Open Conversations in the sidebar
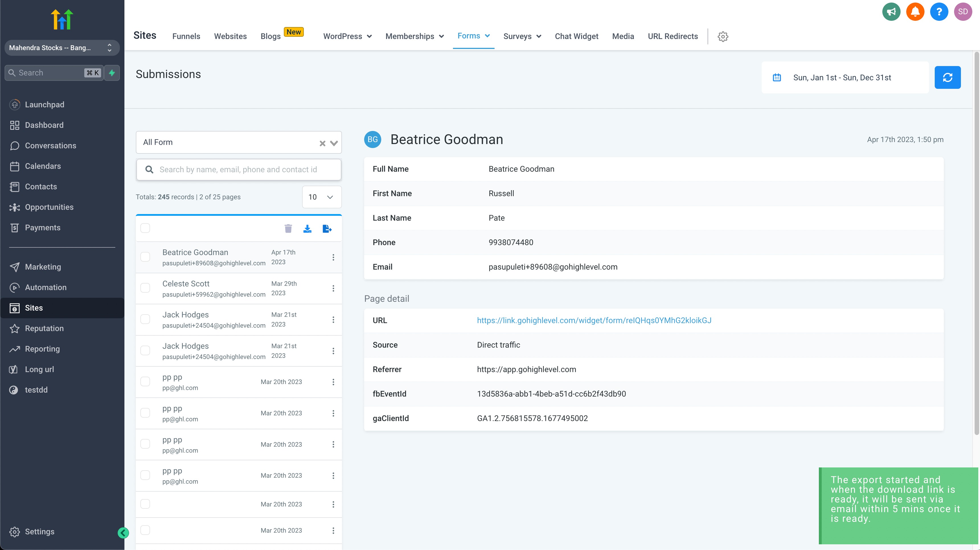 coord(50,146)
